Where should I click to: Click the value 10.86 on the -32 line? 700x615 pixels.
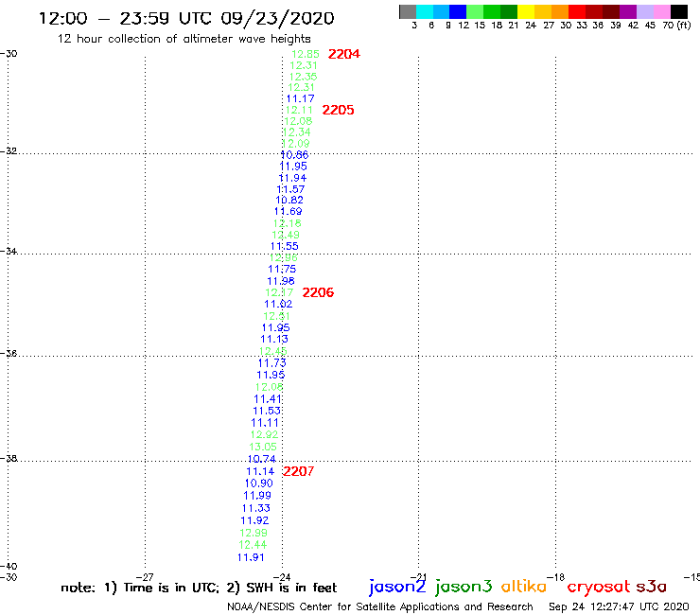coord(294,155)
